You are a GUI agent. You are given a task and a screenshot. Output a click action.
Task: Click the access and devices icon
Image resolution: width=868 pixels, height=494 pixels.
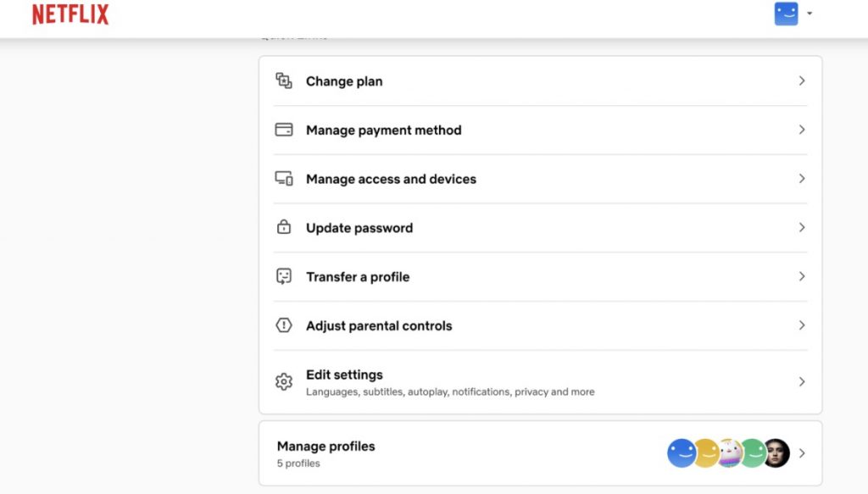pyautogui.click(x=284, y=179)
